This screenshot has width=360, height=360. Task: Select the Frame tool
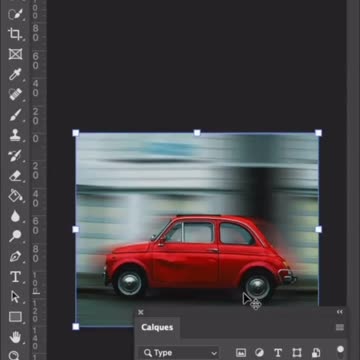click(x=15, y=54)
